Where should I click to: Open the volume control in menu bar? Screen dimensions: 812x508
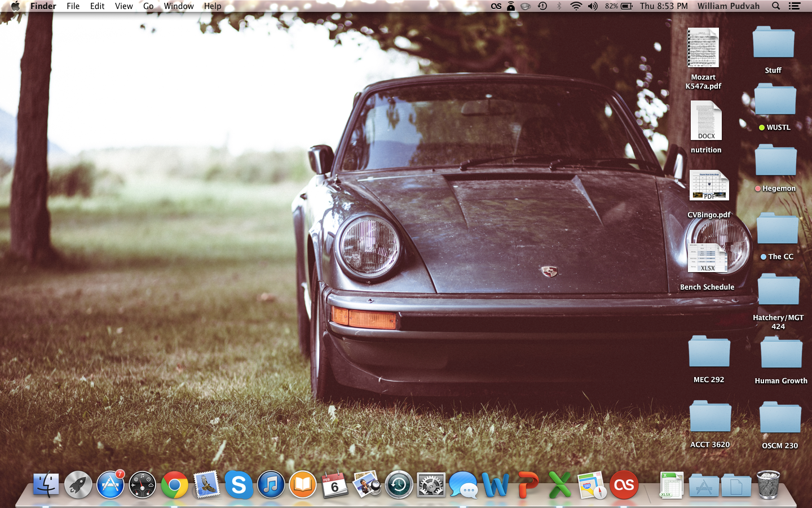point(593,6)
